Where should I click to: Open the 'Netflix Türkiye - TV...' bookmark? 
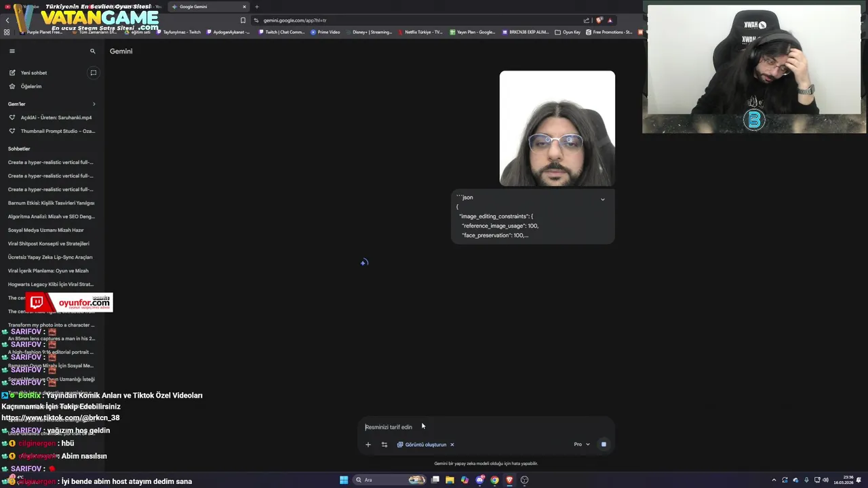coord(420,32)
